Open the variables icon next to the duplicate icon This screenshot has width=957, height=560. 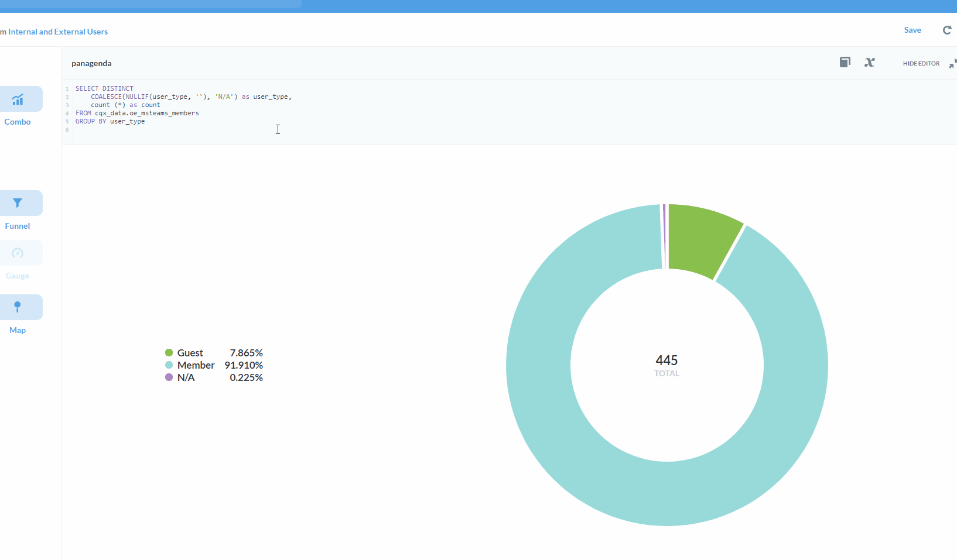click(870, 62)
